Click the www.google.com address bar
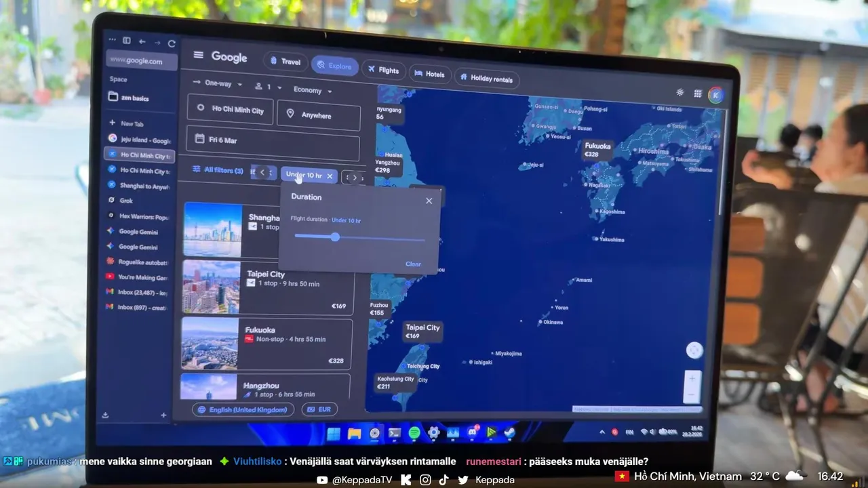This screenshot has width=868, height=488. coord(141,61)
